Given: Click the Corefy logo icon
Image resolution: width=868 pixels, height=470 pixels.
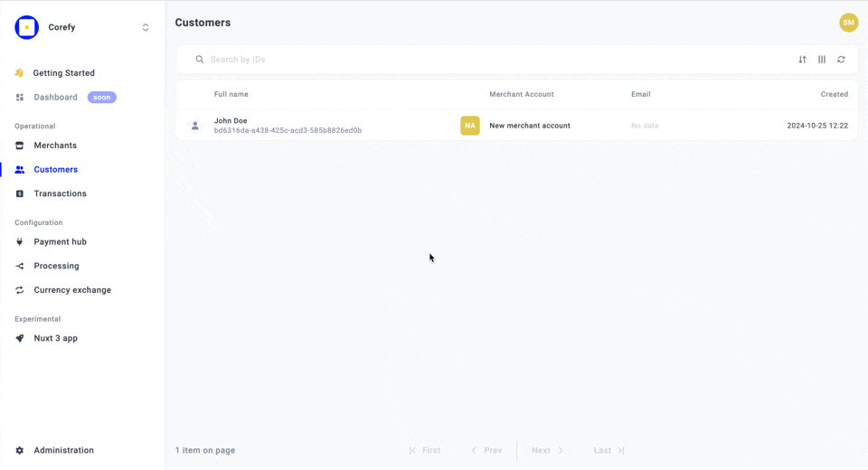Looking at the screenshot, I should 26,27.
